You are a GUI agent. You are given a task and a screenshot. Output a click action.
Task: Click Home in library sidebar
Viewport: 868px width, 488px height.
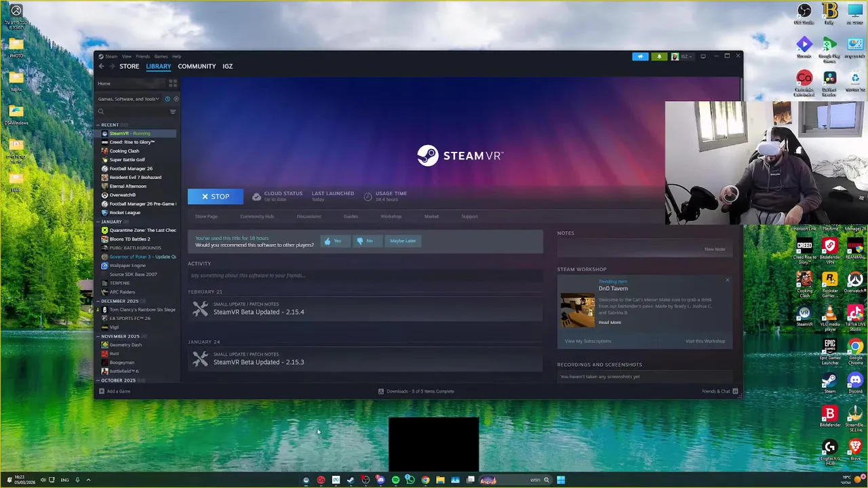pyautogui.click(x=104, y=83)
